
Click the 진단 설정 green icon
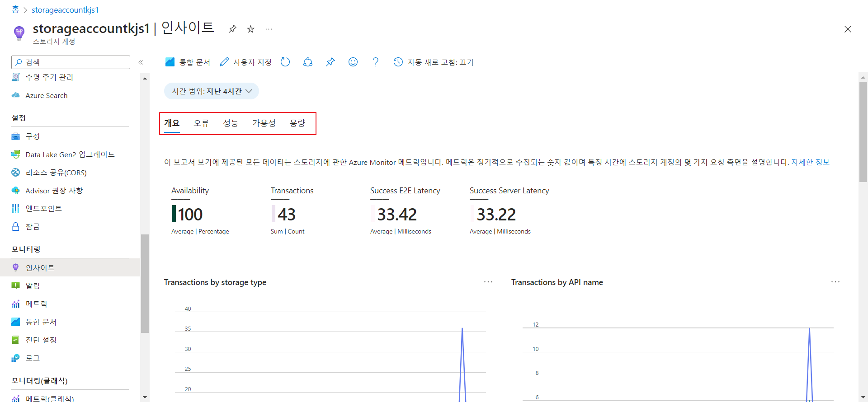pos(16,340)
